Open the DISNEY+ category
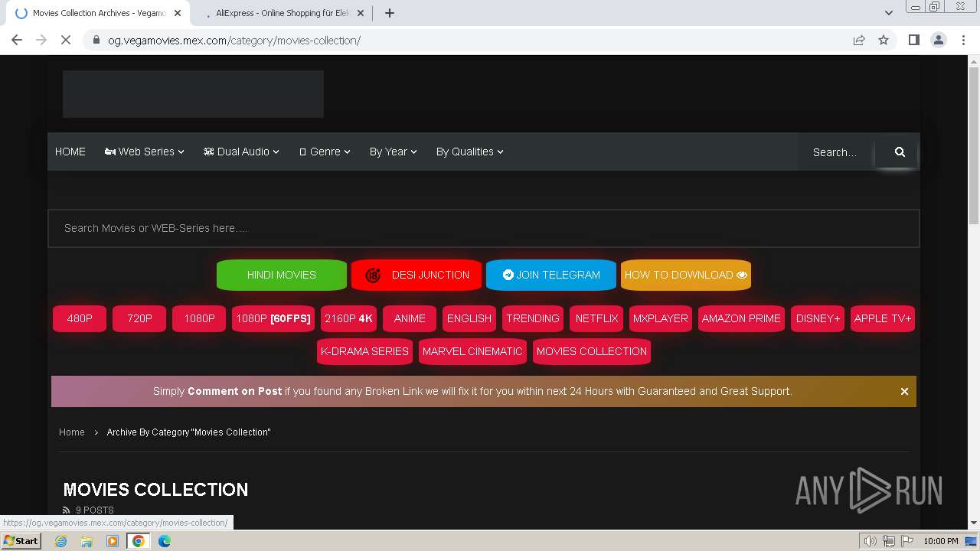This screenshot has width=980, height=551. tap(818, 318)
